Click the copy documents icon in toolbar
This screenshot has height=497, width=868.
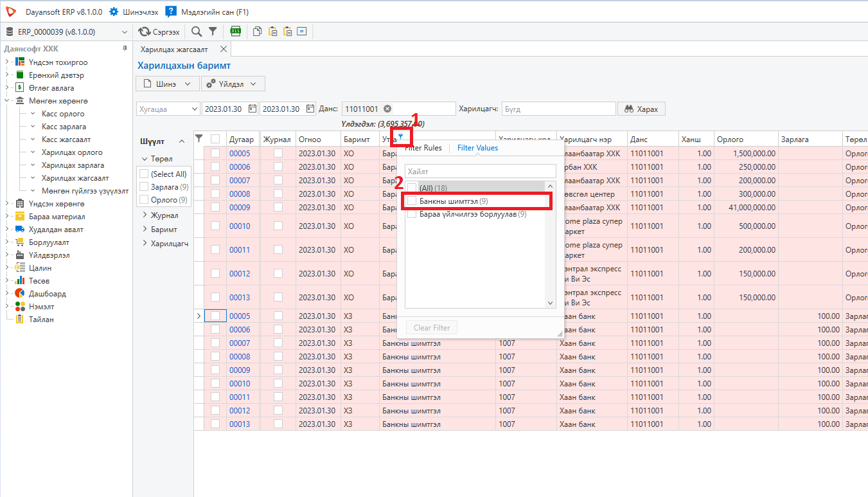click(x=258, y=32)
